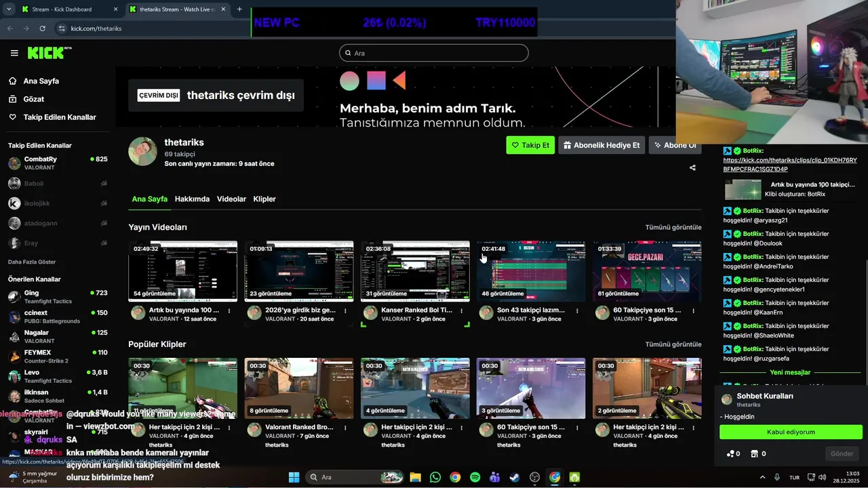The image size is (868, 488).
Task: Click the Yeni mesajlar divider in chat
Action: coord(790,372)
